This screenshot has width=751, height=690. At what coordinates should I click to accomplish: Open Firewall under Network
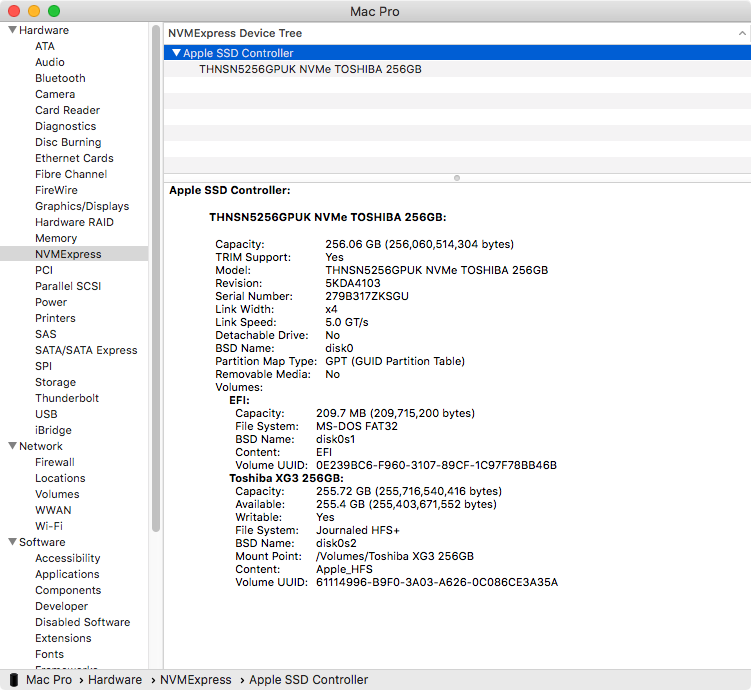pyautogui.click(x=55, y=462)
